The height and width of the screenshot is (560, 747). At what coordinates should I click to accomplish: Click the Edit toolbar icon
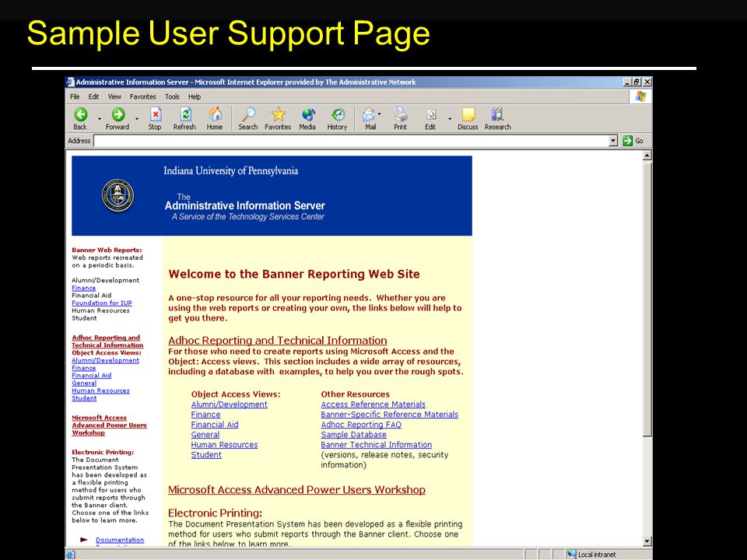(x=431, y=114)
